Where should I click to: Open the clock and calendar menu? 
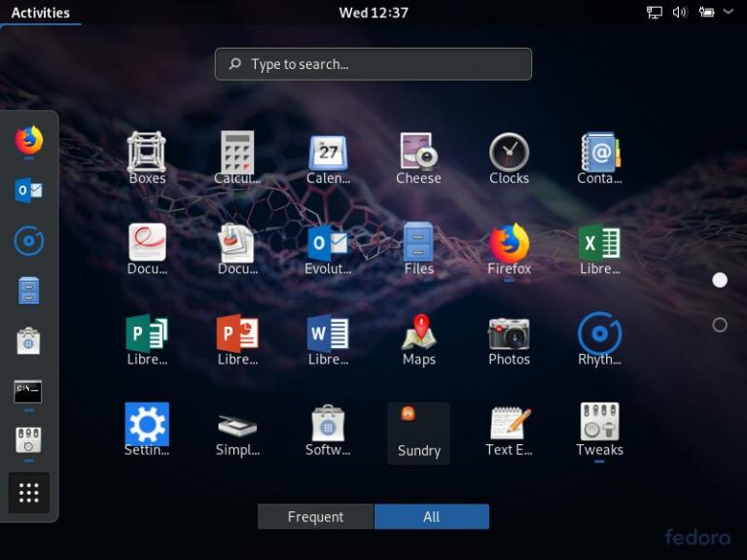[x=373, y=13]
